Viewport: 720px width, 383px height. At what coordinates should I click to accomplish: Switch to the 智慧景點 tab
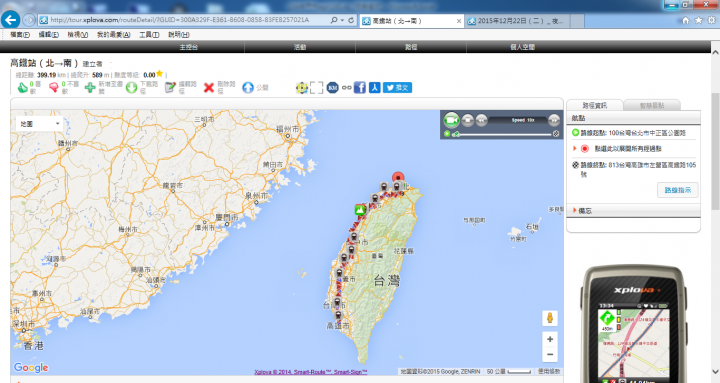coord(652,105)
